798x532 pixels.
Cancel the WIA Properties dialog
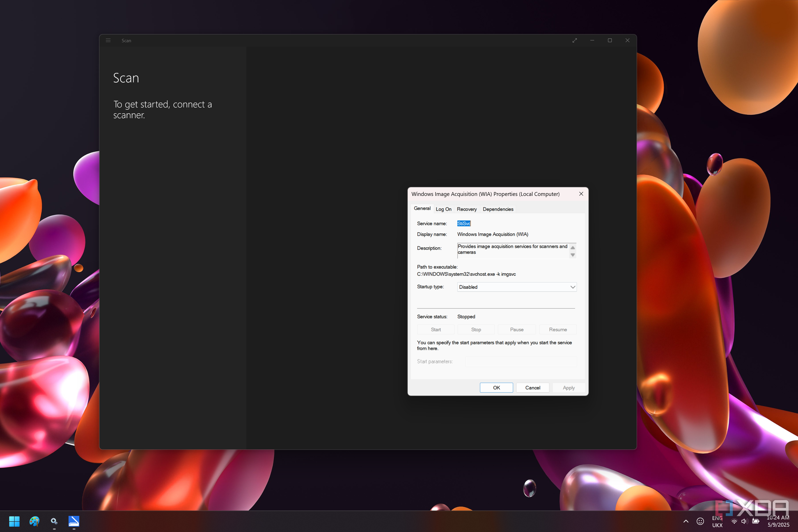click(x=532, y=387)
